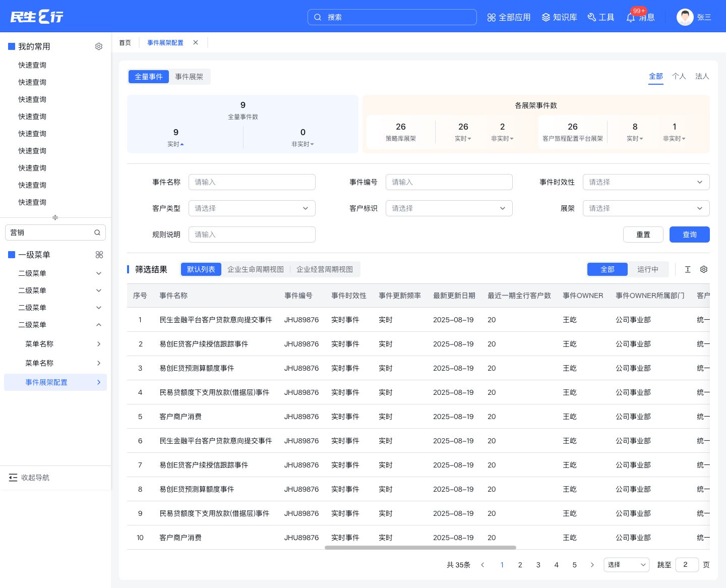The height and width of the screenshot is (588, 726).
Task: Select the 企业生命周期视图 view toggle
Action: point(256,269)
